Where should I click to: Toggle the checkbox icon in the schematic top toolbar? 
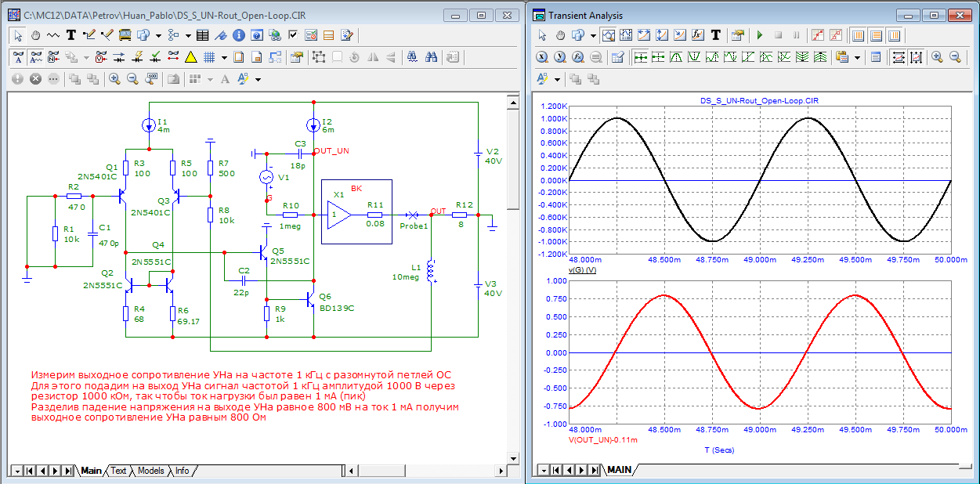click(x=293, y=34)
